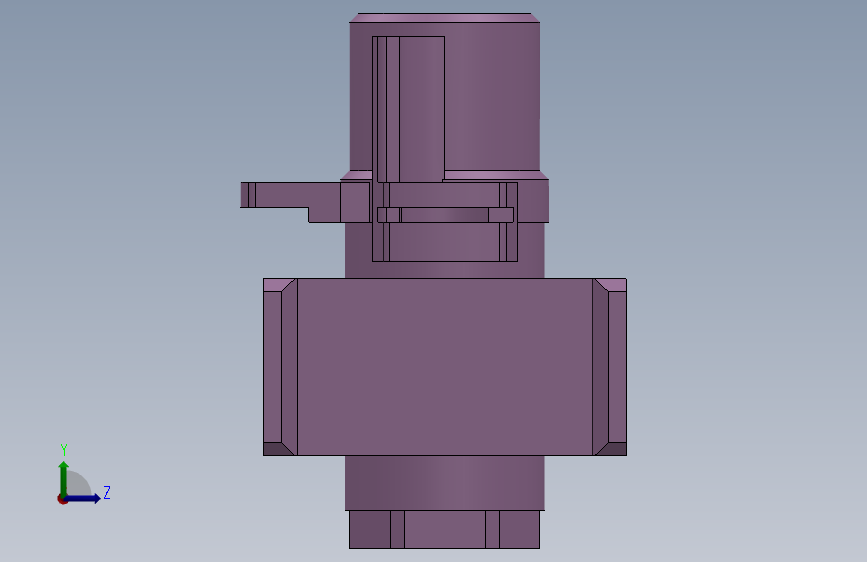Select the left chamfered end cap of body
This screenshot has height=562, width=867.
[280, 367]
